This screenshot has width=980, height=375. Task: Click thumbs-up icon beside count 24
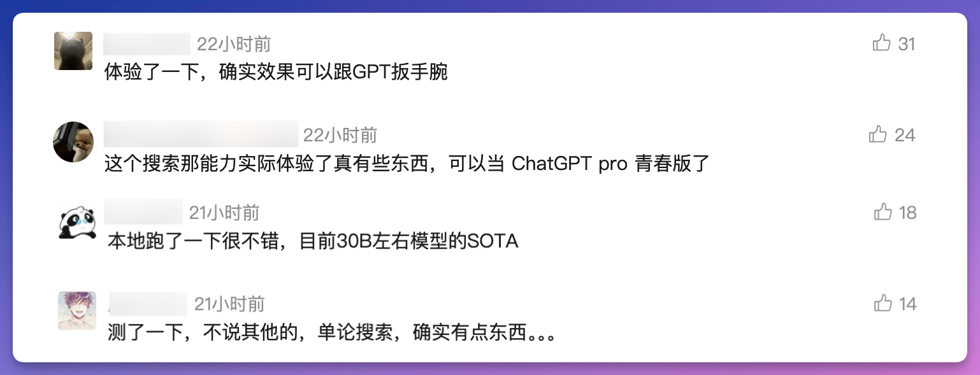(877, 134)
